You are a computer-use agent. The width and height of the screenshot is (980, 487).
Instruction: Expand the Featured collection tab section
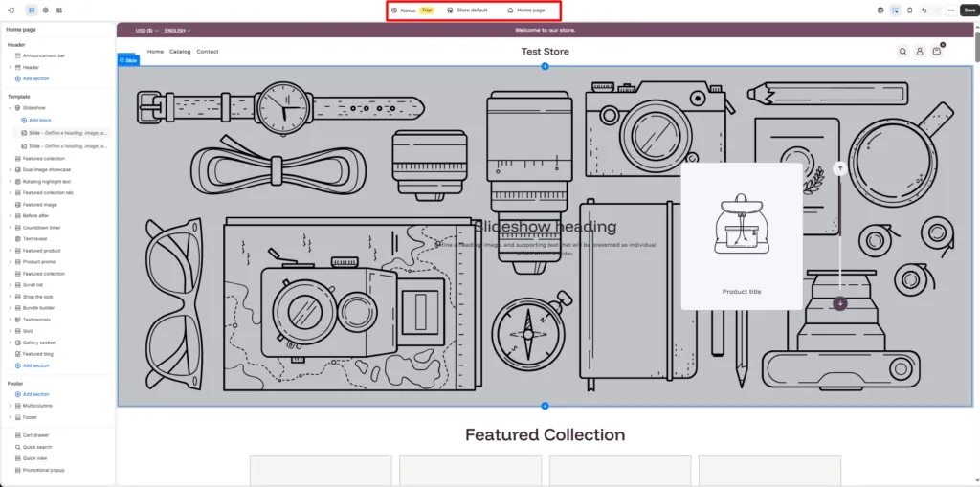click(11, 192)
